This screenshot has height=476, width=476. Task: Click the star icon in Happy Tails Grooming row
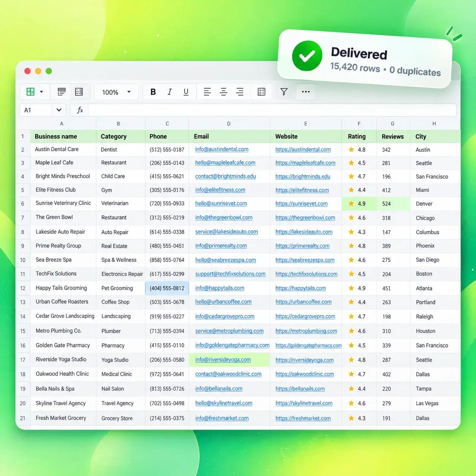(x=351, y=288)
